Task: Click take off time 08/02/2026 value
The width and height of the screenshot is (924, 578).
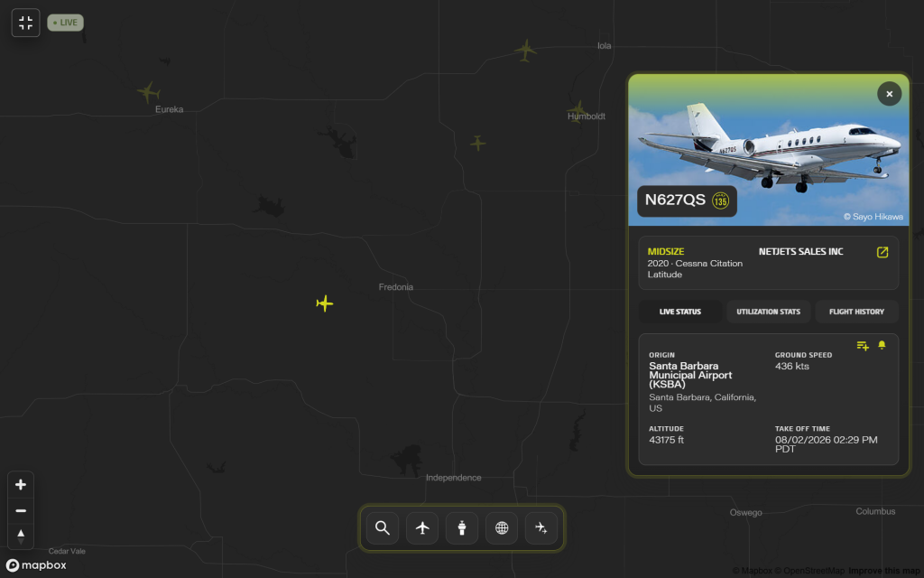Action: coord(826,444)
